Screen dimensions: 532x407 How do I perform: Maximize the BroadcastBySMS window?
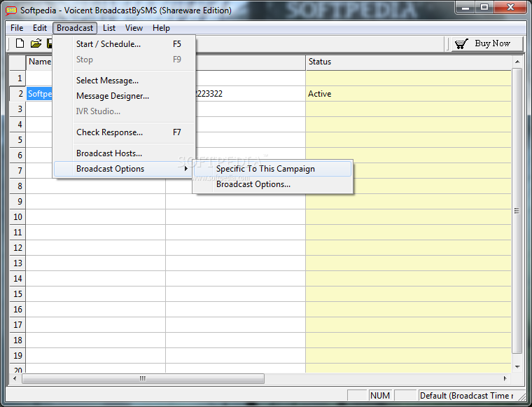coord(484,8)
